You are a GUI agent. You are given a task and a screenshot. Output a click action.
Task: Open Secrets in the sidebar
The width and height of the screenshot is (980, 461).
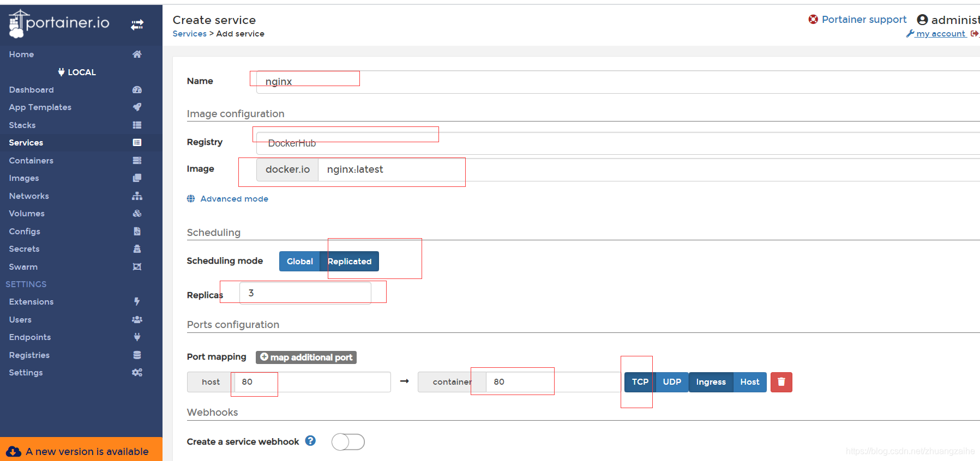pos(24,249)
